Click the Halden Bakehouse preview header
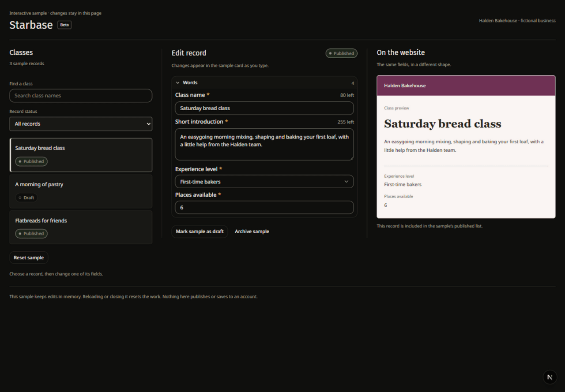Viewport: 565px width, 392px height. [466, 86]
